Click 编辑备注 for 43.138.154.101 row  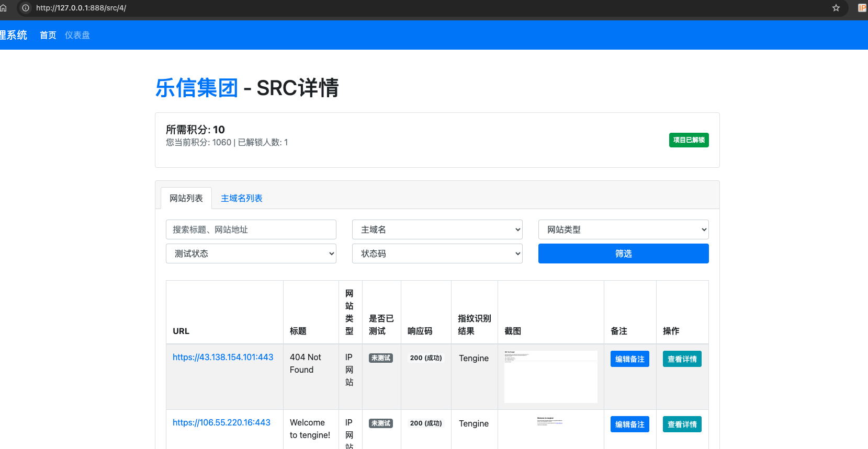tap(629, 359)
